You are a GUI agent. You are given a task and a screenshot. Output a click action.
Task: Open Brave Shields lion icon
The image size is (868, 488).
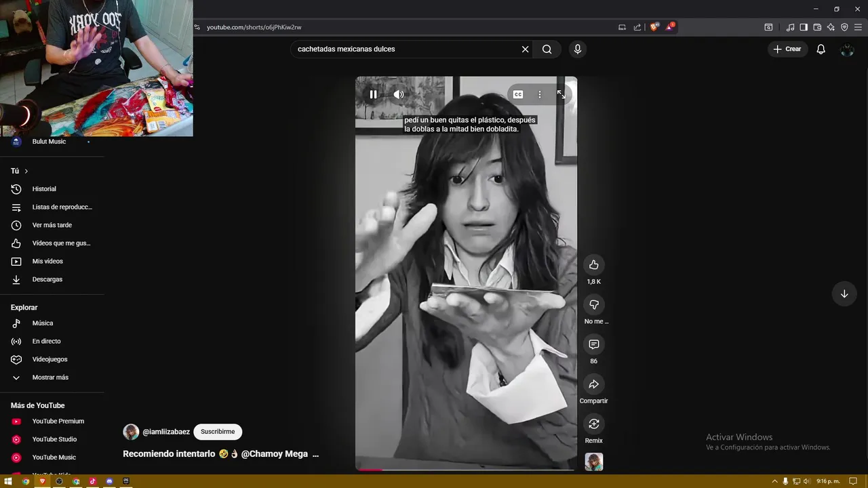click(654, 27)
